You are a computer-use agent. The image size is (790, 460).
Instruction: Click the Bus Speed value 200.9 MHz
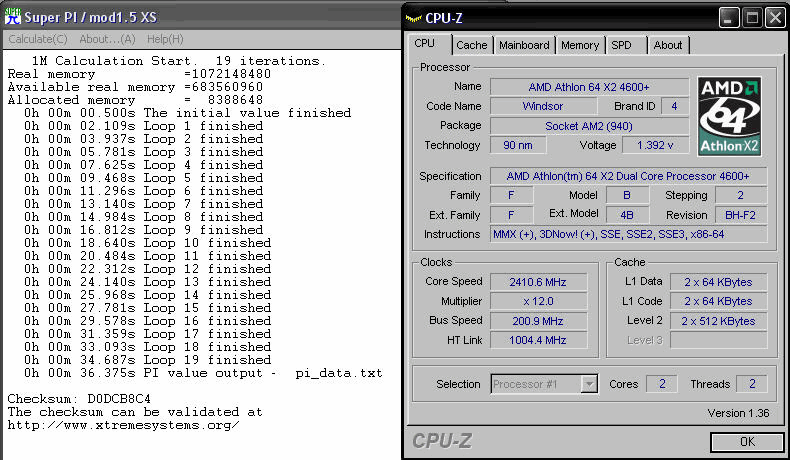pyautogui.click(x=538, y=321)
